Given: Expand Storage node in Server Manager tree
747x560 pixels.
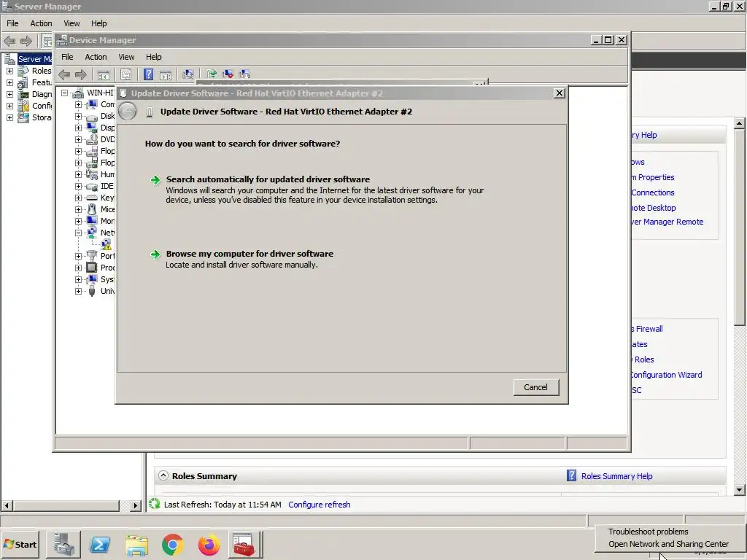Looking at the screenshot, I should click(9, 117).
